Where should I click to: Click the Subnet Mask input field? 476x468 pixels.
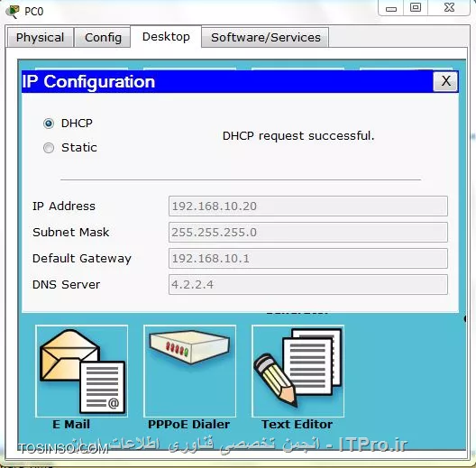point(308,233)
